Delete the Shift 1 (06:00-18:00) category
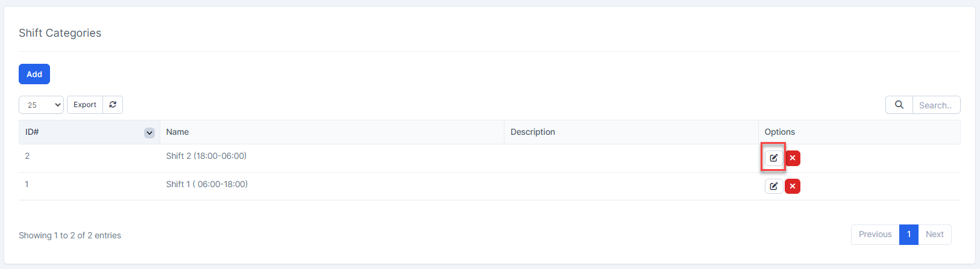Screen dimensions: 980x269 click(x=793, y=186)
